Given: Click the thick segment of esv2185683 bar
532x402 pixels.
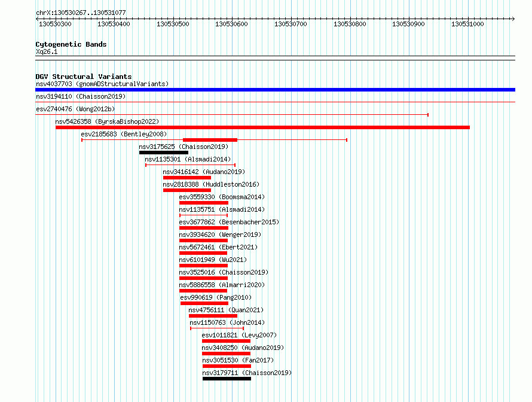Looking at the screenshot, I should pyautogui.click(x=210, y=140).
